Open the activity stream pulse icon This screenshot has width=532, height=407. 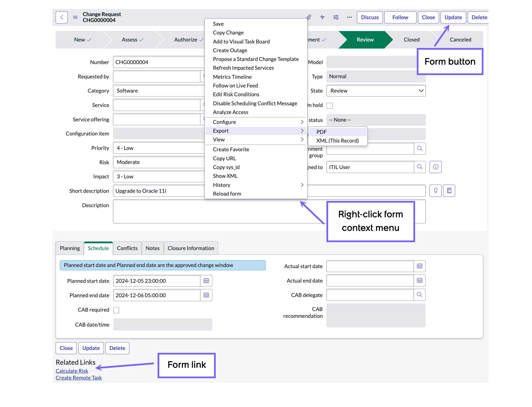pyautogui.click(x=322, y=17)
